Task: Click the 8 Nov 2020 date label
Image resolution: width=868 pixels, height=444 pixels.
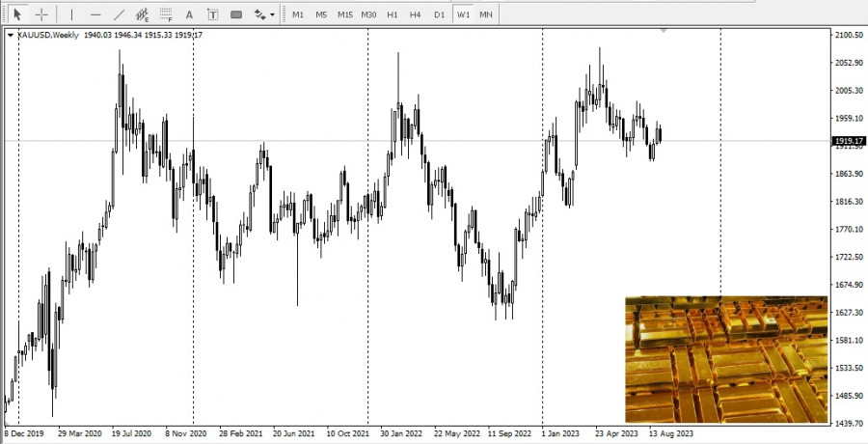Action: [x=186, y=433]
